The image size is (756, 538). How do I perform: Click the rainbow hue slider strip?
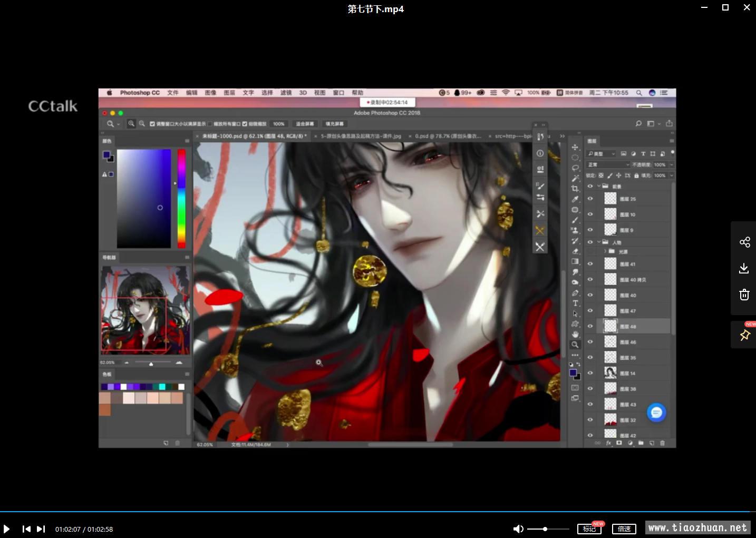(x=181, y=198)
